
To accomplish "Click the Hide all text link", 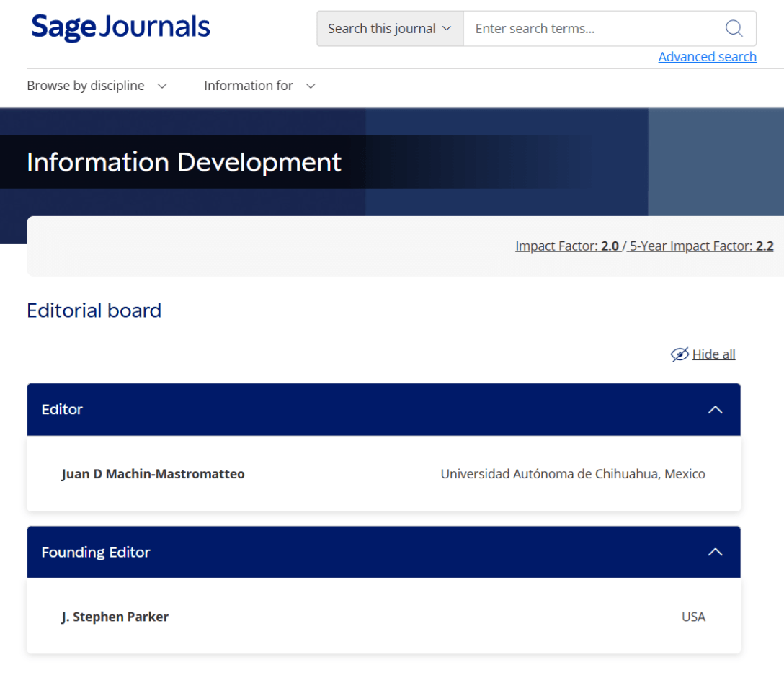I will coord(713,354).
